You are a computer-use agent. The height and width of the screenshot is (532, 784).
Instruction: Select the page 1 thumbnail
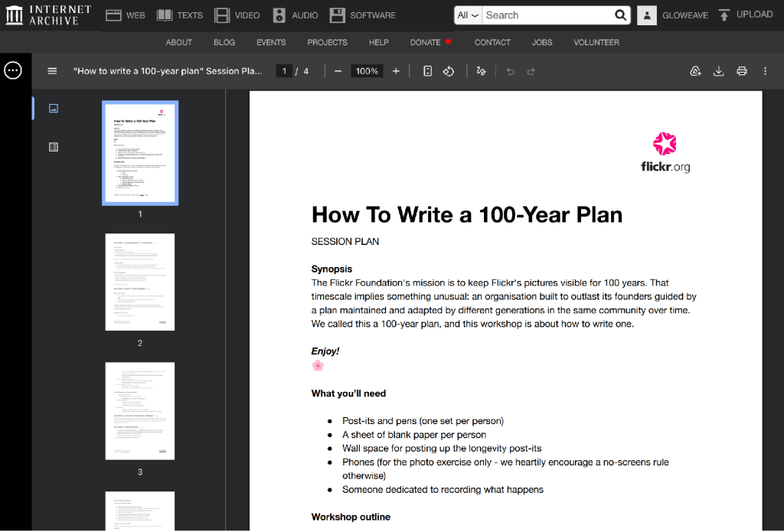(x=140, y=153)
